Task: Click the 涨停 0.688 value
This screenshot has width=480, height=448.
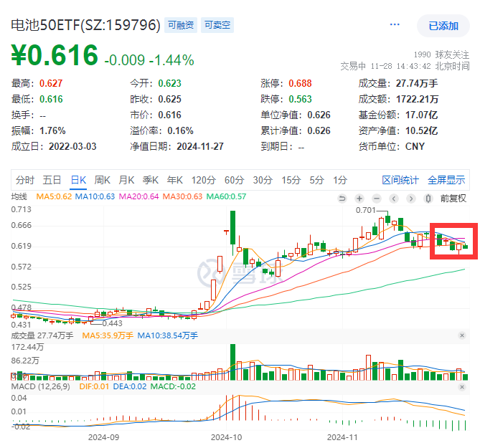Action: pyautogui.click(x=300, y=83)
